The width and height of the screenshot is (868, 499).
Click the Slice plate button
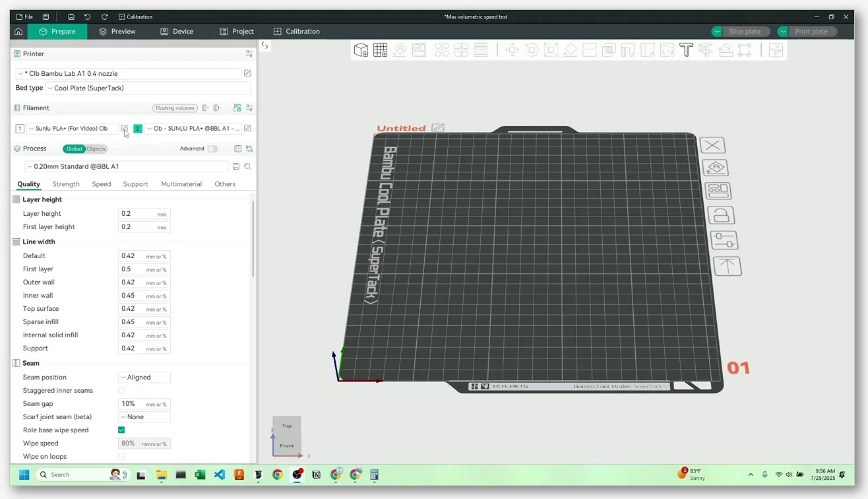pyautogui.click(x=745, y=32)
